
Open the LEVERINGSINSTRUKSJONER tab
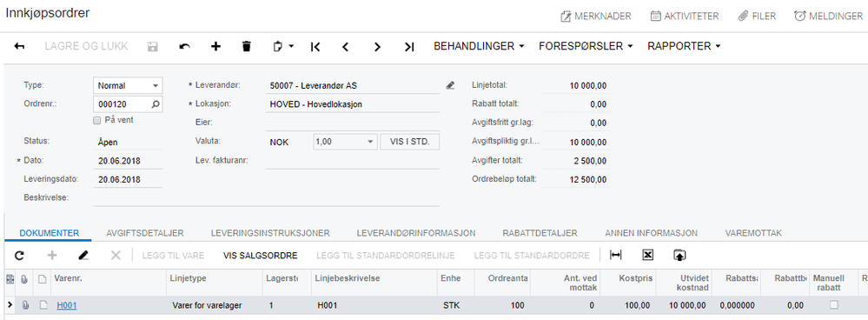coord(270,233)
